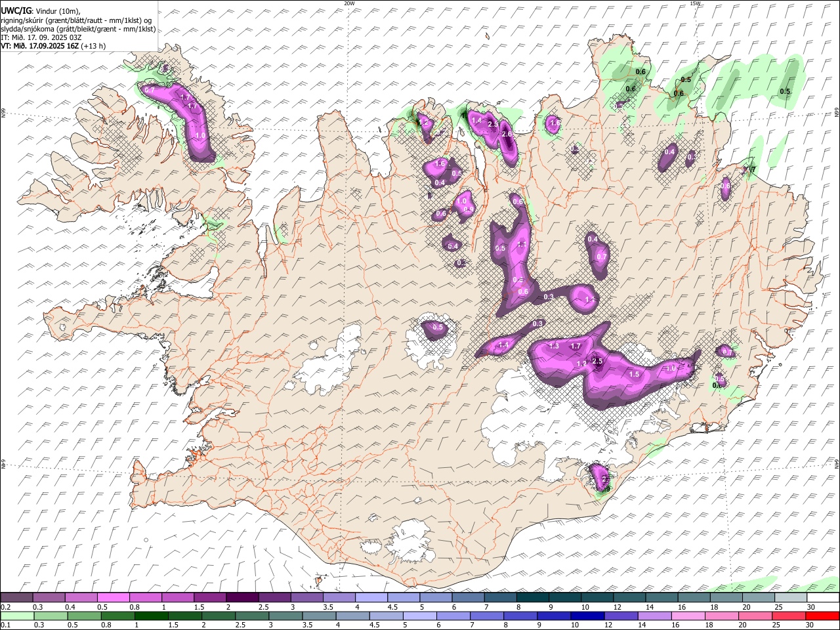This screenshot has width=840, height=630.
Task: Choose the top-scale lavender swatch between 4 and 4.5
Action: coord(371,598)
